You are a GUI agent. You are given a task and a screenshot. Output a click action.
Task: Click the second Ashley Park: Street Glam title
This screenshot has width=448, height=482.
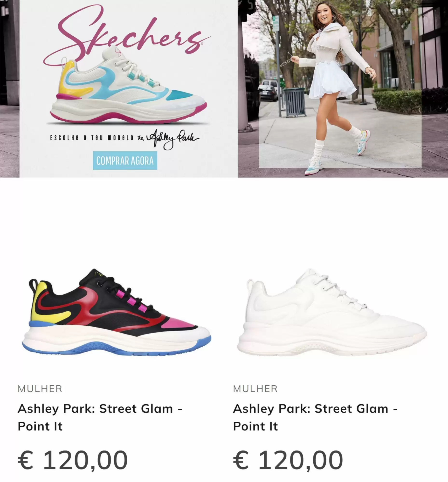click(315, 417)
